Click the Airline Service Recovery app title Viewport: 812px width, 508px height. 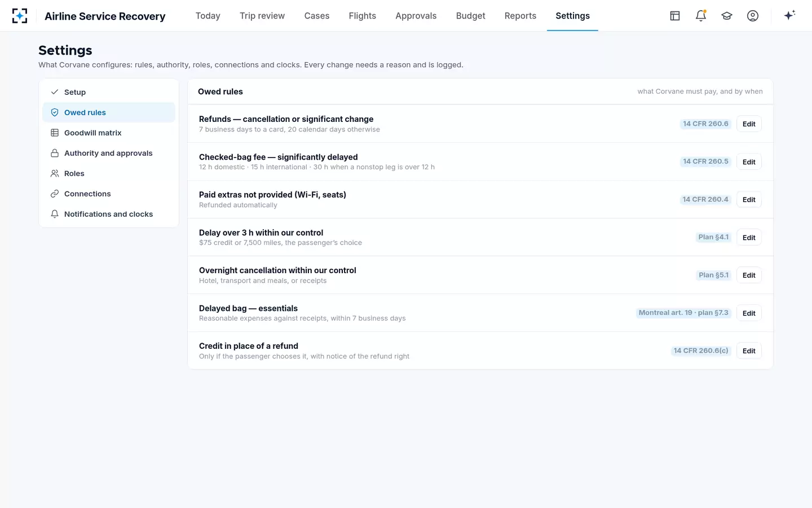pyautogui.click(x=105, y=16)
